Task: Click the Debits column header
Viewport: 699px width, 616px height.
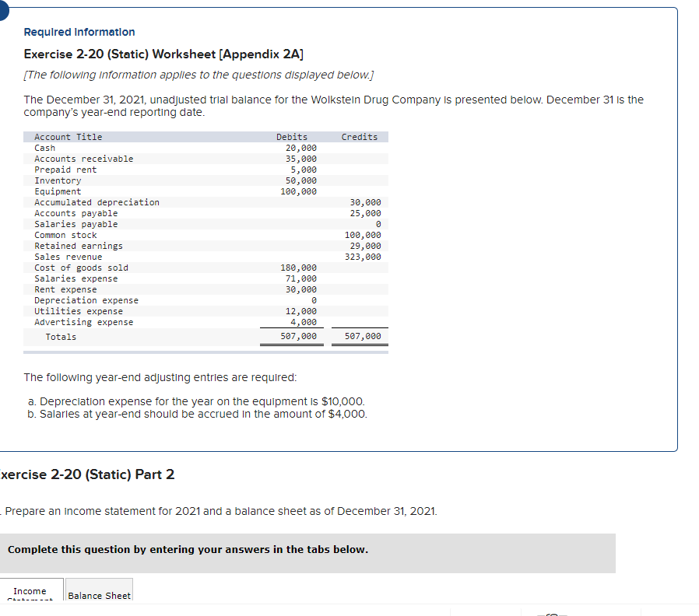Action: tap(292, 136)
